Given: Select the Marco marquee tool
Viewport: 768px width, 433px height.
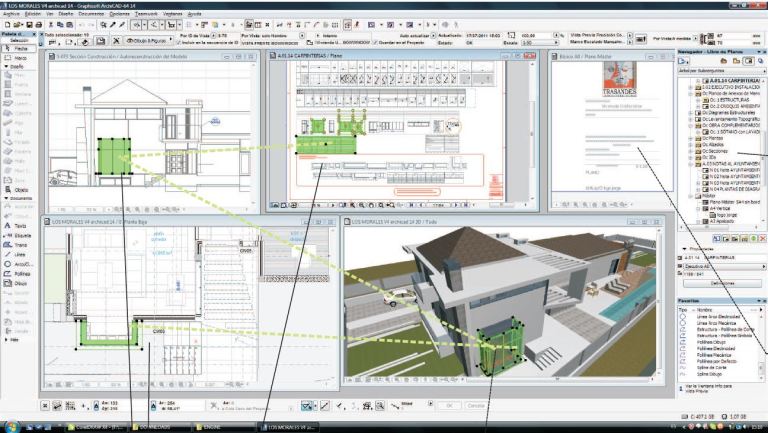Looking at the screenshot, I should (x=18, y=58).
